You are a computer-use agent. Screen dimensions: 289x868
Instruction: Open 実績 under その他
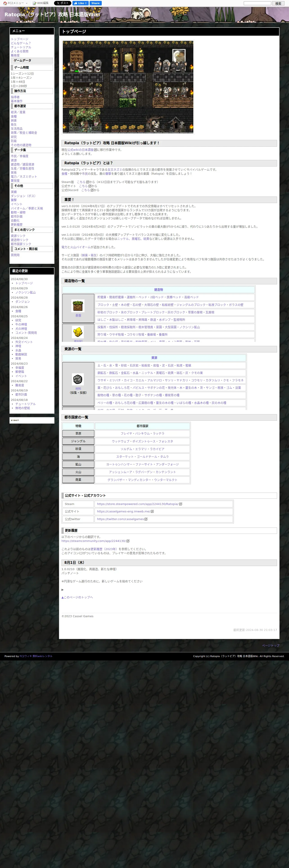(x=14, y=192)
